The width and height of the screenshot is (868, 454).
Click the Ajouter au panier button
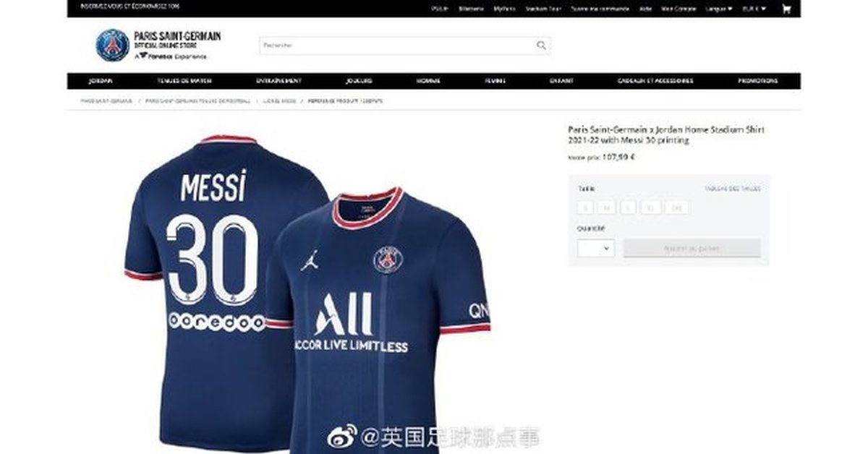[x=692, y=248]
